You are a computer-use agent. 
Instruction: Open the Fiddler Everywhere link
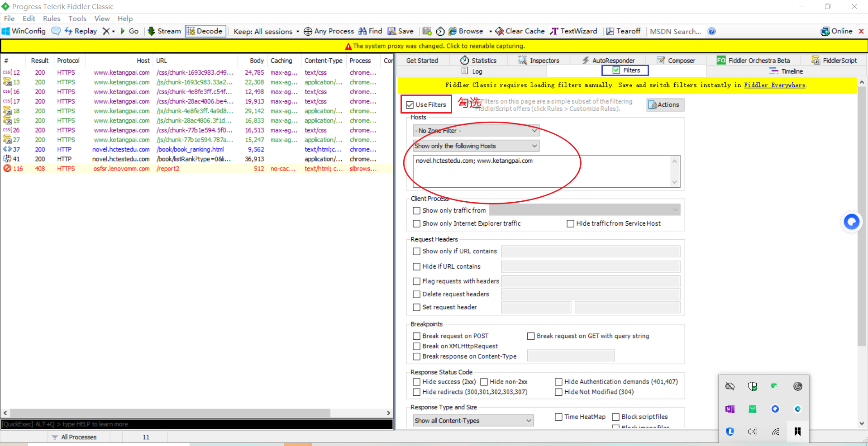[x=775, y=85]
